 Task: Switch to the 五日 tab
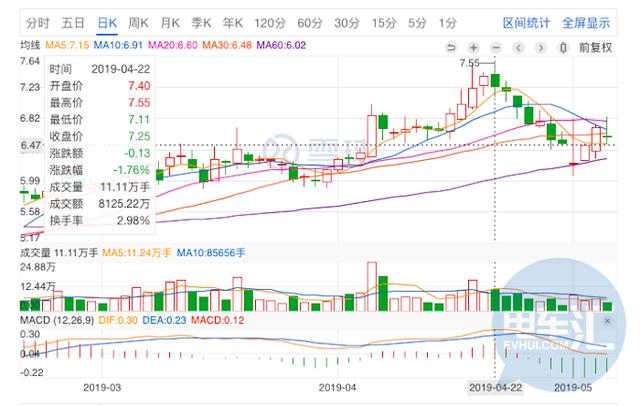(x=73, y=23)
